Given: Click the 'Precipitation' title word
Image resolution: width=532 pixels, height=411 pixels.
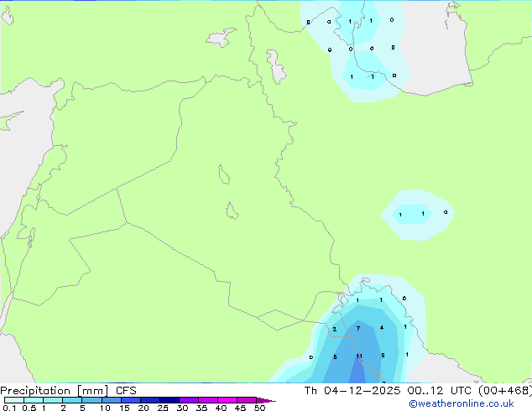Looking at the screenshot, I should [35, 391].
